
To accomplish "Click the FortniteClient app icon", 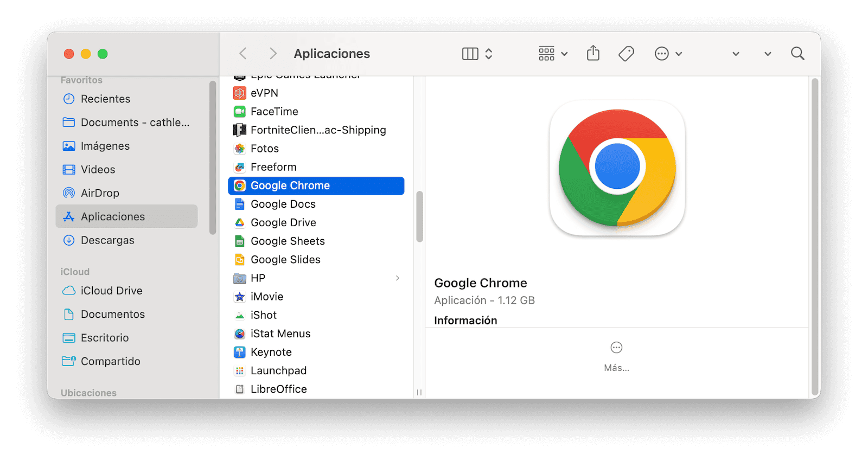I will point(240,130).
